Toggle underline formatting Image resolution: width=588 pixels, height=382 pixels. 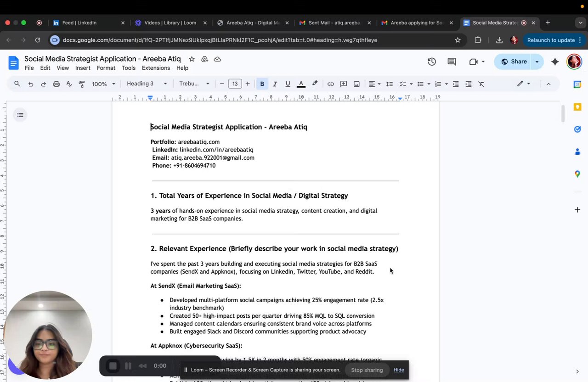pos(288,84)
